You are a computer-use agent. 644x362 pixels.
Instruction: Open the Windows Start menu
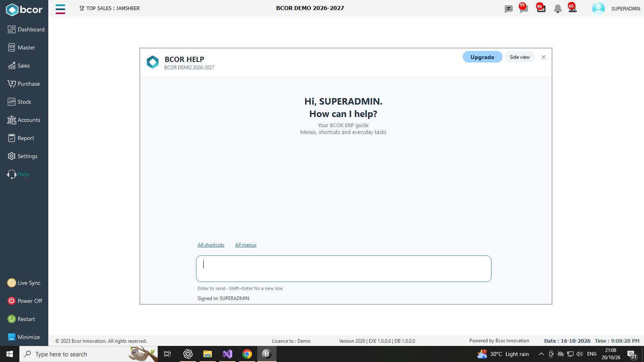pos(10,354)
